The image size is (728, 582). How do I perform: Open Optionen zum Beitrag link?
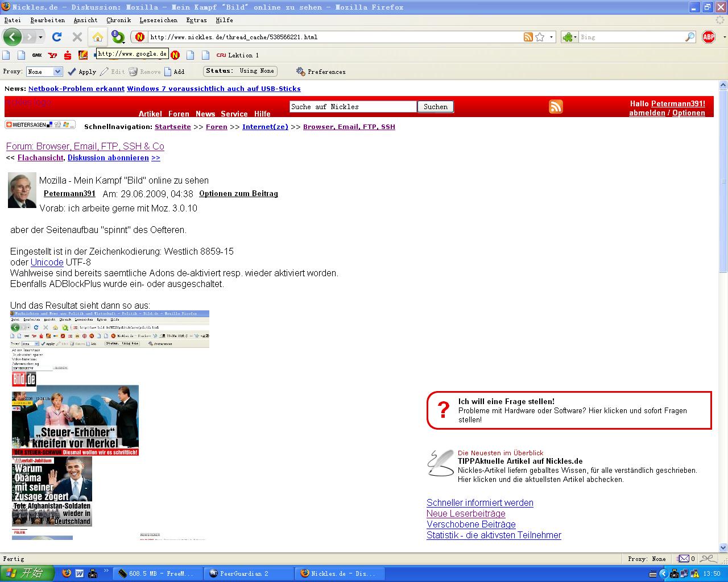pos(238,193)
